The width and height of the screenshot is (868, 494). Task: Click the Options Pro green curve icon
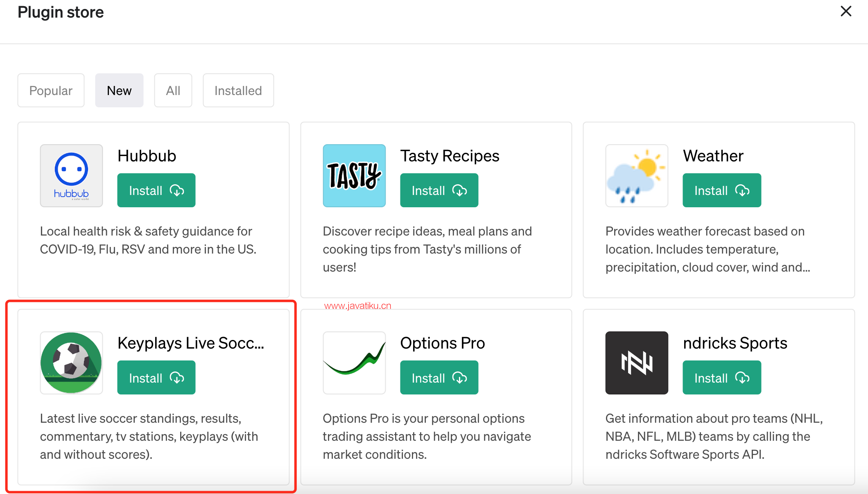pyautogui.click(x=354, y=363)
